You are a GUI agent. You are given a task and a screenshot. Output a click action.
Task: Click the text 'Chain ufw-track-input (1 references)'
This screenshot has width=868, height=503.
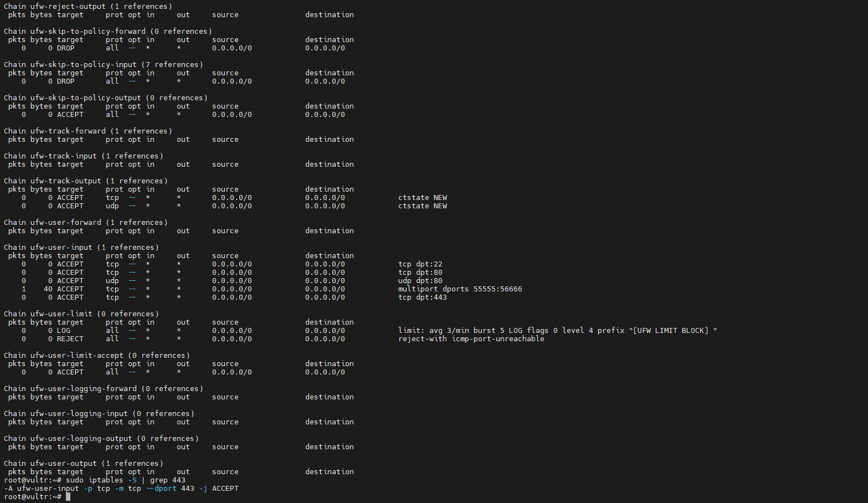click(x=84, y=156)
